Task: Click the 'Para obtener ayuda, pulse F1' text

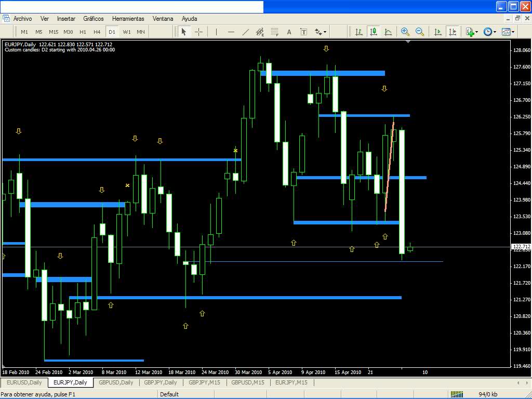Action: point(38,394)
